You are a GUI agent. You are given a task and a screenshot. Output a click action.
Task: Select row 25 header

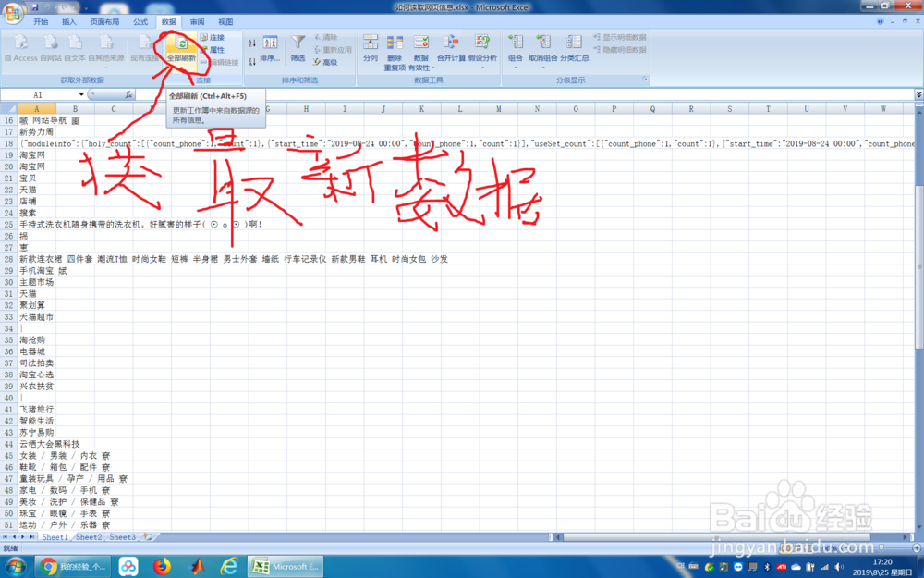click(x=8, y=224)
